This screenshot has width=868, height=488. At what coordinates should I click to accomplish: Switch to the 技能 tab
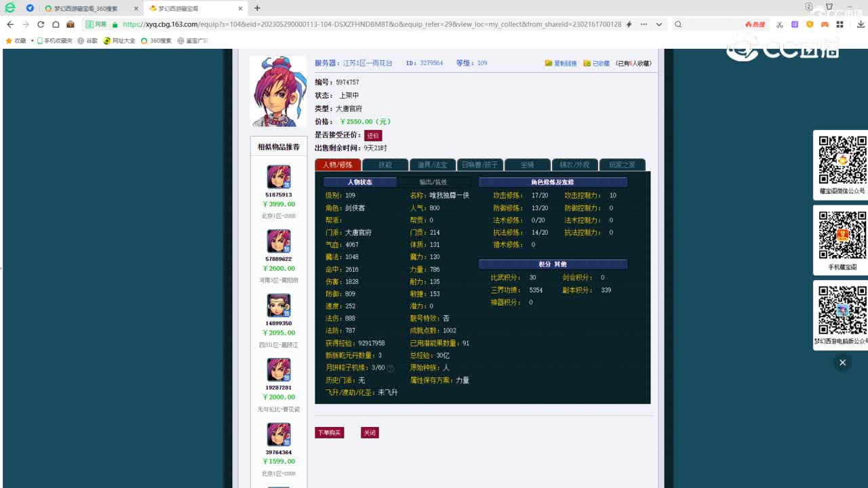[385, 164]
